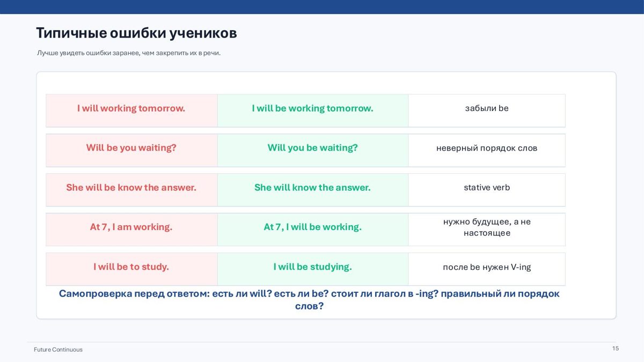Select the explanation 'stative verb'

487,188
